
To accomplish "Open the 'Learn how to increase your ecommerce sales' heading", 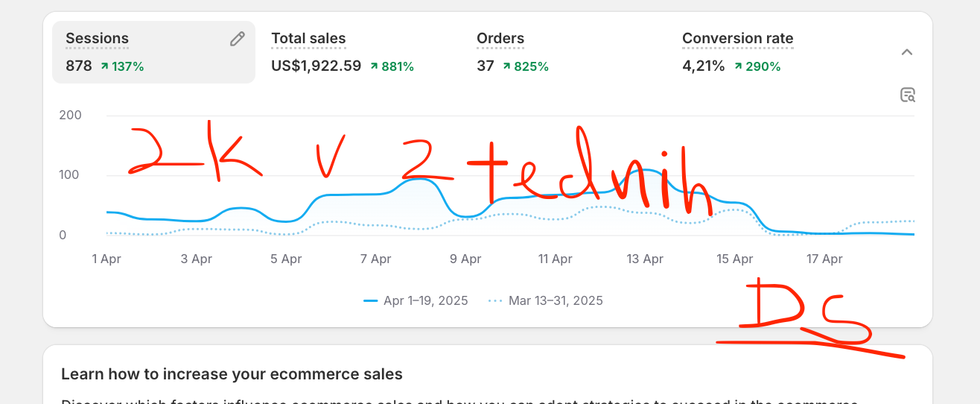I will click(232, 374).
